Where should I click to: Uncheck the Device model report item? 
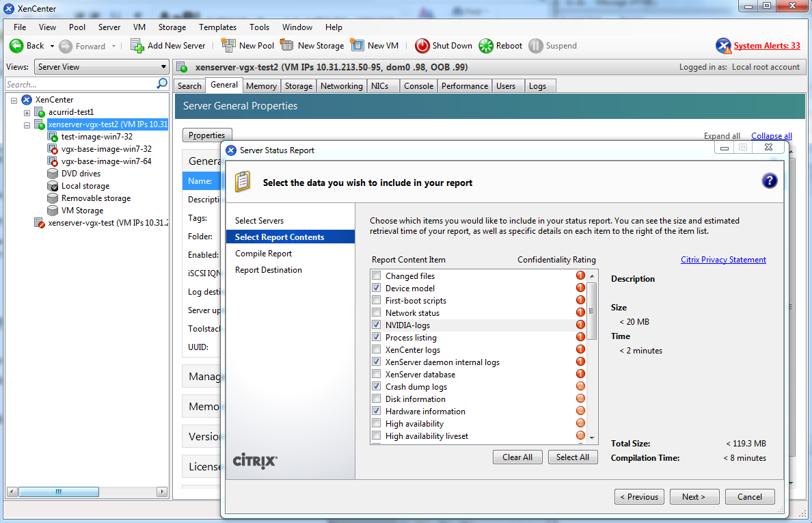(376, 287)
